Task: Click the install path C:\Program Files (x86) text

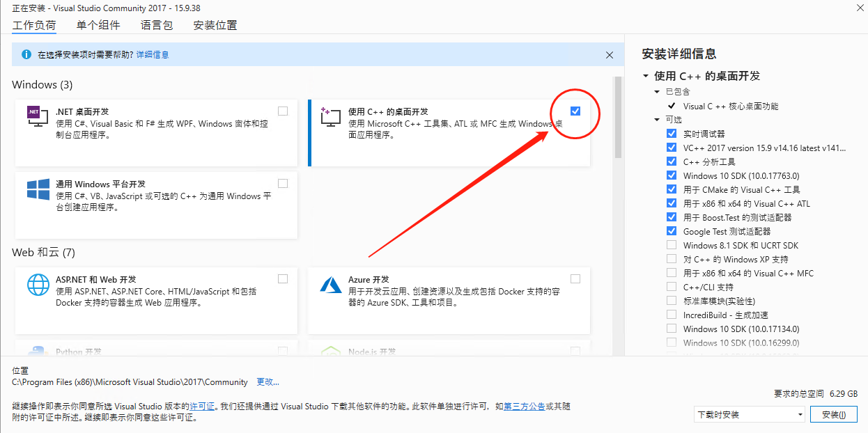Action: tap(130, 382)
